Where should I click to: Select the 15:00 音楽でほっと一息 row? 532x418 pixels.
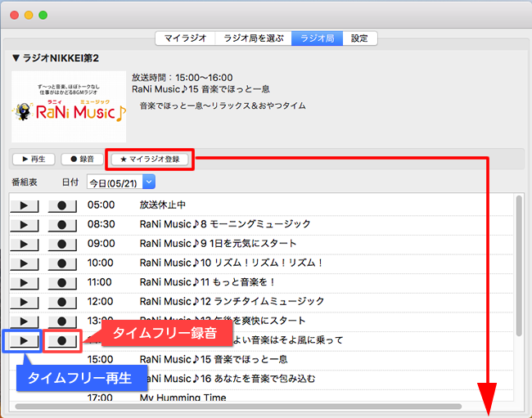261,359
